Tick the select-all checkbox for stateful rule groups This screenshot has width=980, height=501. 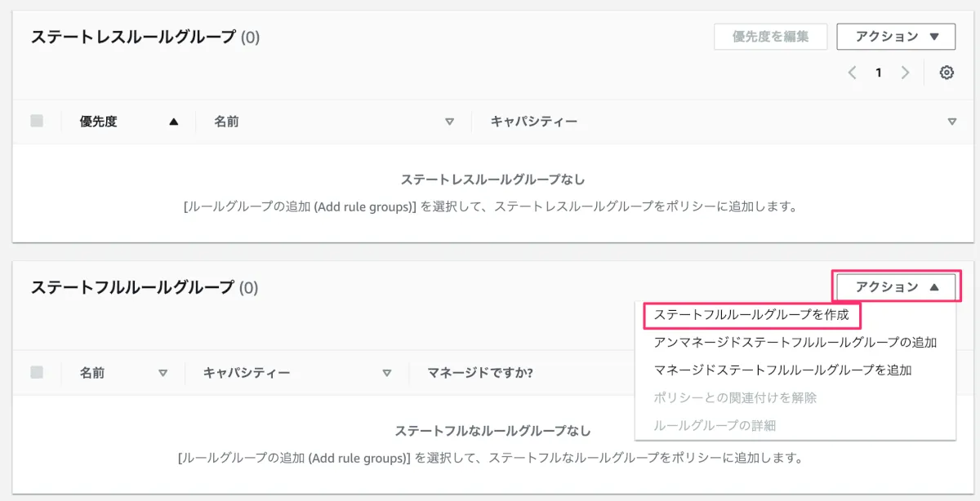click(37, 373)
